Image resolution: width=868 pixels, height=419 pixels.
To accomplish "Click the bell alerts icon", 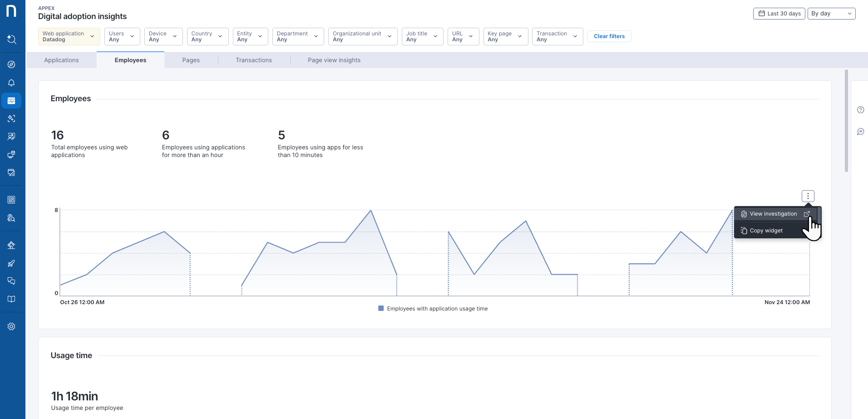I will (12, 83).
